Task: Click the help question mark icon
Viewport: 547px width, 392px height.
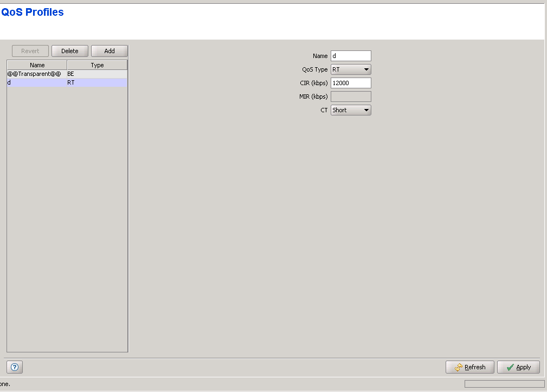Action: (15, 367)
